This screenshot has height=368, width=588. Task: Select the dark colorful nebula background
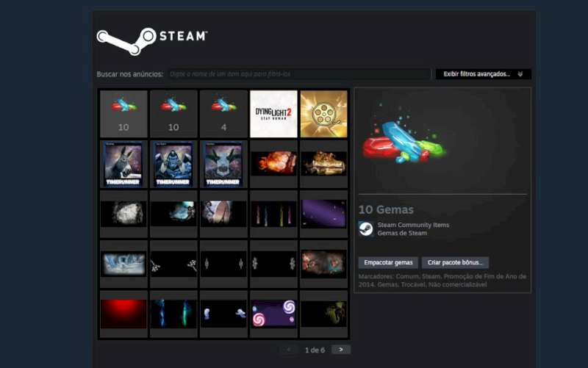pos(323,264)
